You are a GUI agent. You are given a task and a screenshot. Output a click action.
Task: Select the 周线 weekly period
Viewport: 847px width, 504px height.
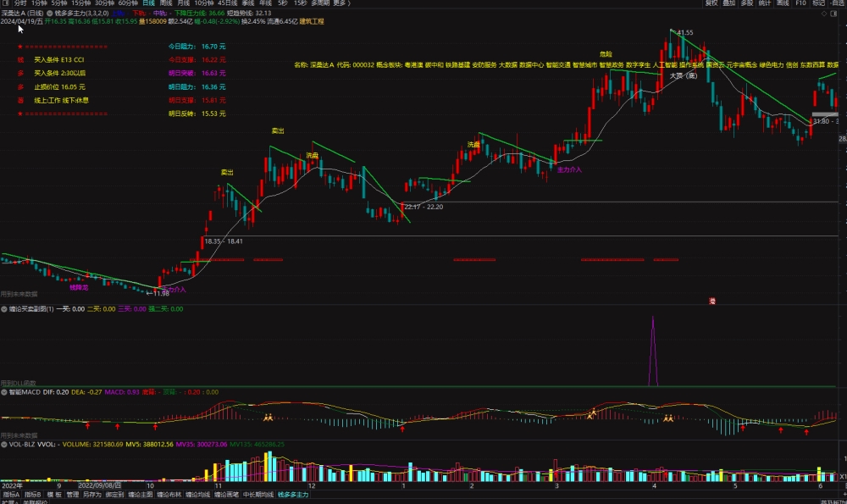(166, 3)
